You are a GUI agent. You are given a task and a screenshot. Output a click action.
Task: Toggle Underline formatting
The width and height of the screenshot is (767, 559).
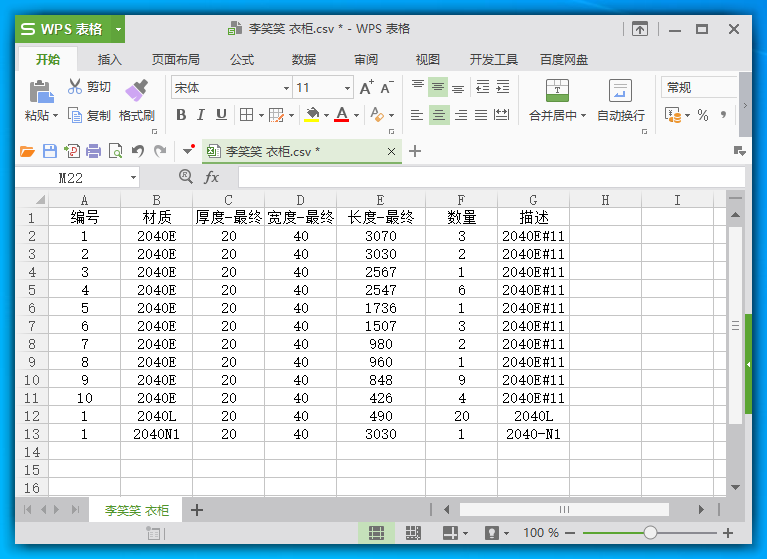tap(221, 115)
